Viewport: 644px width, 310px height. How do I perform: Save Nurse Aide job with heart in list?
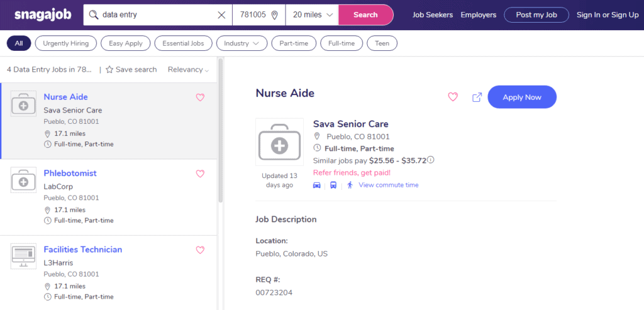(200, 97)
